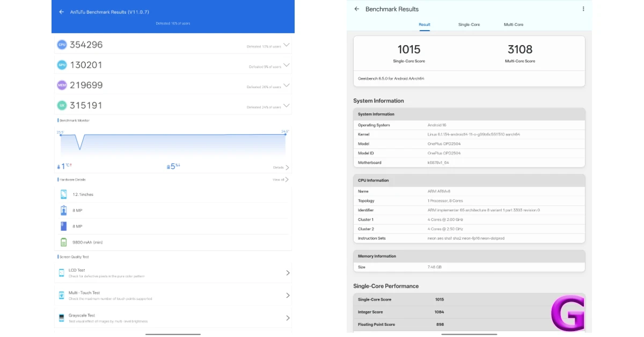The image size is (644, 337).
Task: Click View all in Hardware Details
Action: (280, 180)
